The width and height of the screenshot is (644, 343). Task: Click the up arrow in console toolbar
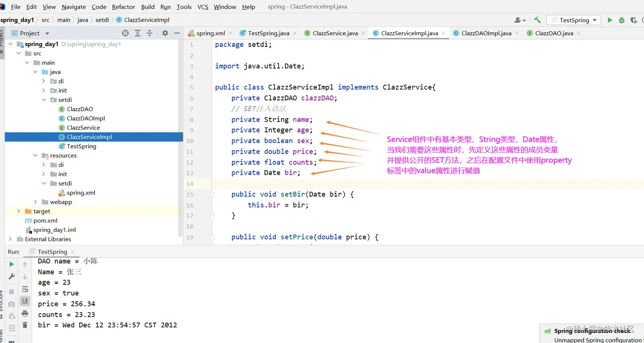pos(25,265)
